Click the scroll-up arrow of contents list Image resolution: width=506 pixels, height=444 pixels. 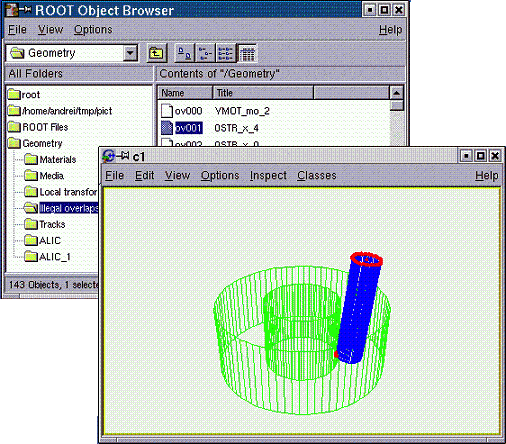coord(396,93)
